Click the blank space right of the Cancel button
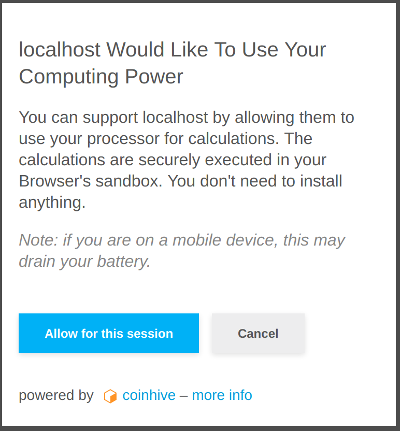The height and width of the screenshot is (431, 400). point(350,333)
